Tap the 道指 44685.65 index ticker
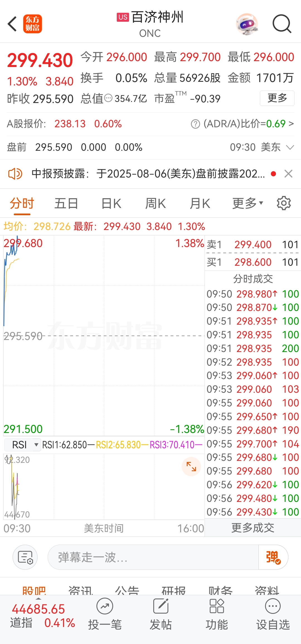The image size is (301, 644). pyautogui.click(x=42, y=616)
